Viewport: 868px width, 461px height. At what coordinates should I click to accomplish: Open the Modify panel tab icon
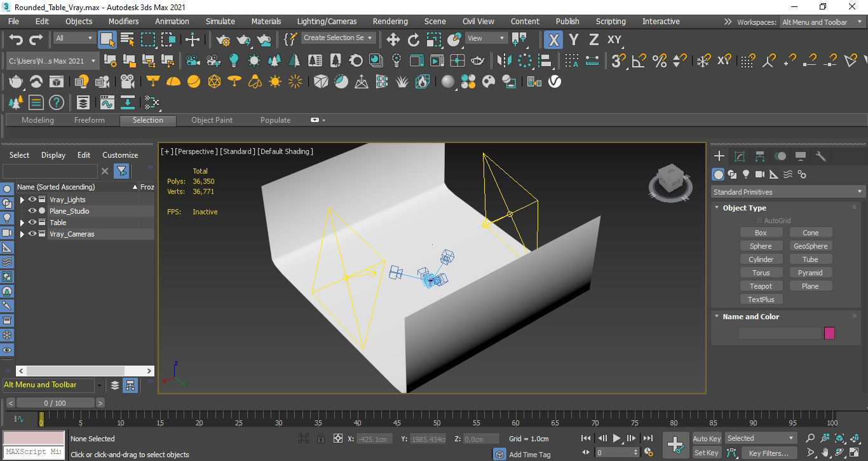click(740, 156)
